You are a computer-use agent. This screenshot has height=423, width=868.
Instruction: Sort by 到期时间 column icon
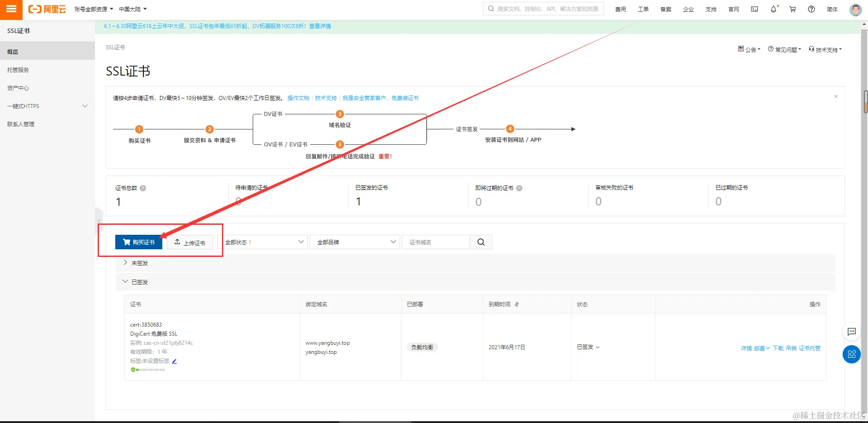(x=517, y=304)
